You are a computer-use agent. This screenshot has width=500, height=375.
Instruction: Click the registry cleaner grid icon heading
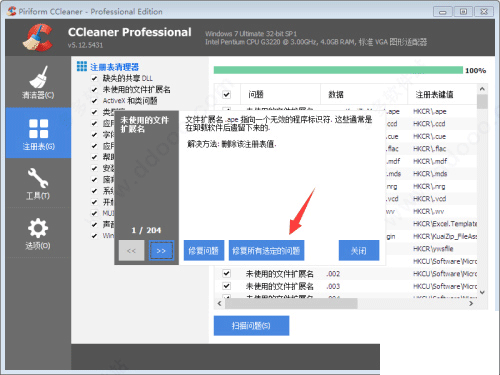[82, 66]
